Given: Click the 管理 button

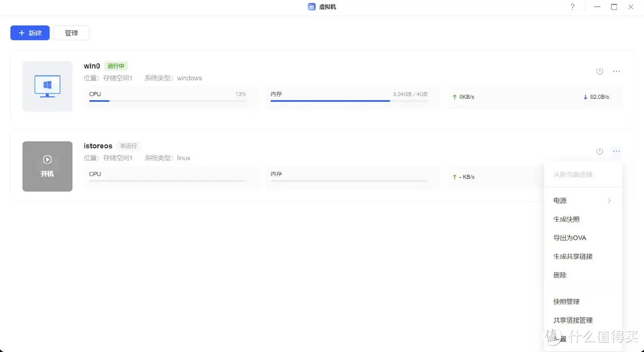Looking at the screenshot, I should tap(71, 33).
